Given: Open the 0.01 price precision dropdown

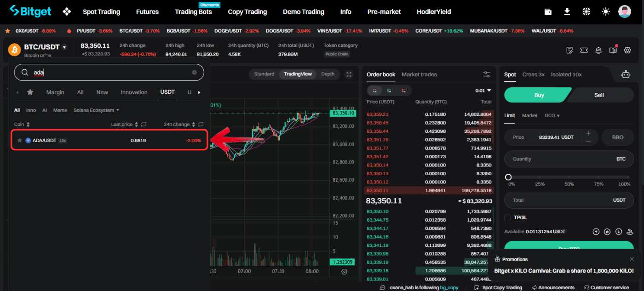Looking at the screenshot, I should pyautogui.click(x=483, y=91).
